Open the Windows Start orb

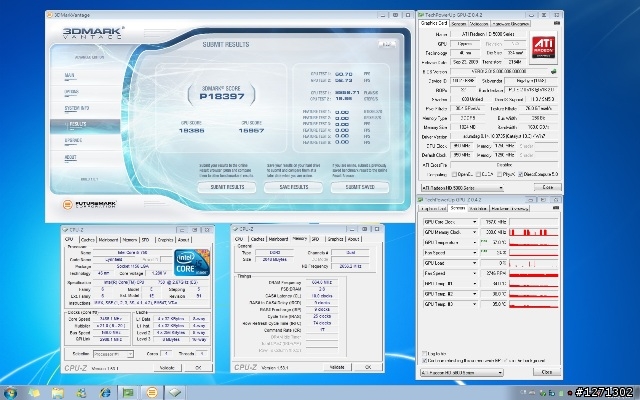tap(9, 393)
